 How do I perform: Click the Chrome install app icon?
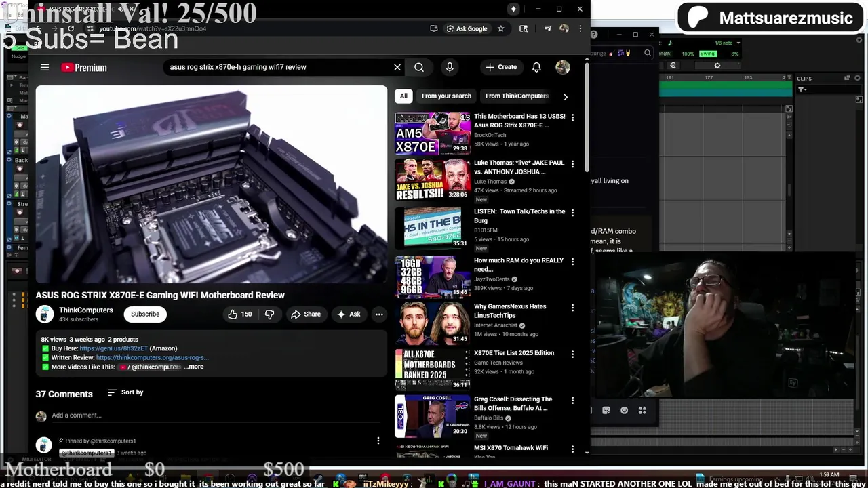433,28
